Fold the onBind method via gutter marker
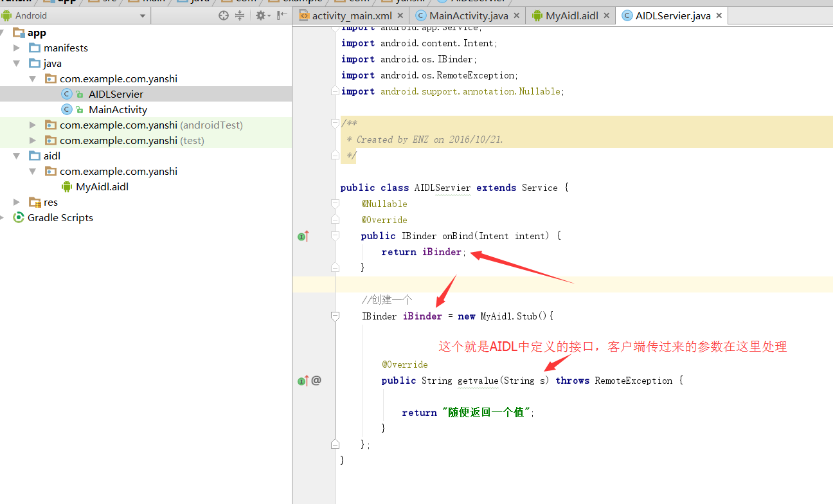The width and height of the screenshot is (833, 504). 335,236
